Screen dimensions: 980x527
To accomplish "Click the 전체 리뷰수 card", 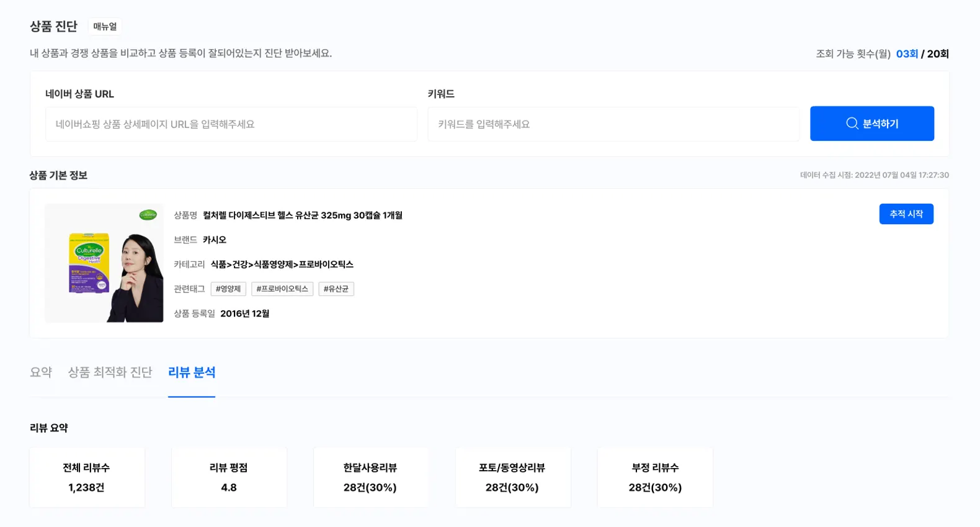I will [87, 477].
